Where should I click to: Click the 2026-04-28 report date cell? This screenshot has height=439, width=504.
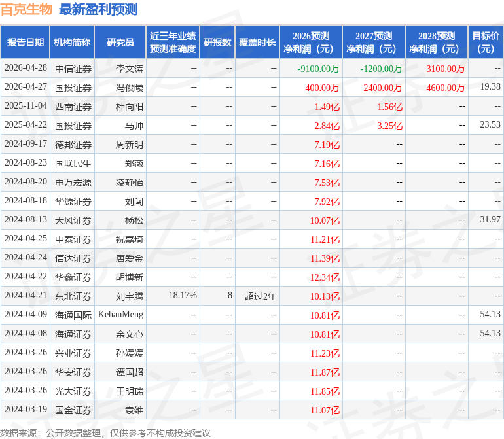pyautogui.click(x=26, y=68)
